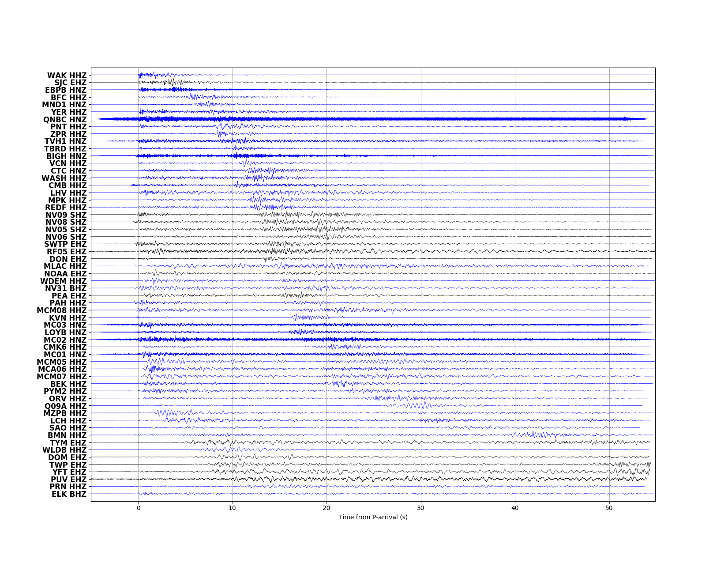Click the Q09A HHZ station label
This screenshot has height=563, width=728.
pyautogui.click(x=66, y=406)
